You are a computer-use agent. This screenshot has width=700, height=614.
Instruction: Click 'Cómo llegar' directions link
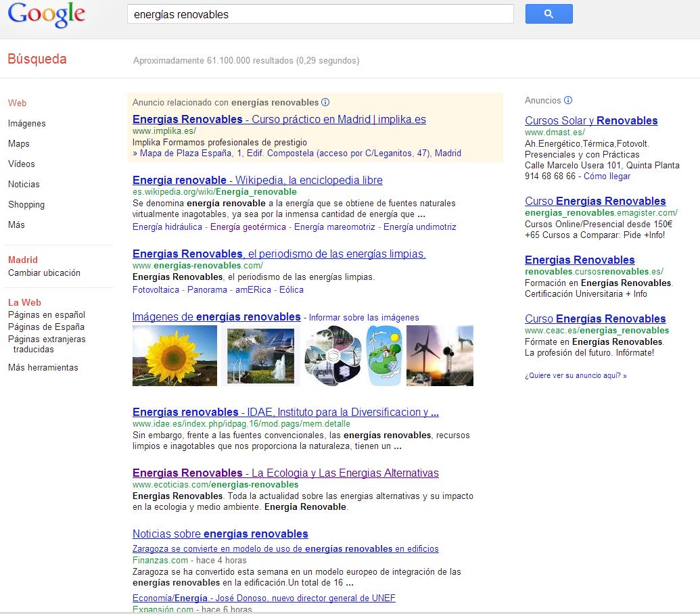pyautogui.click(x=607, y=176)
